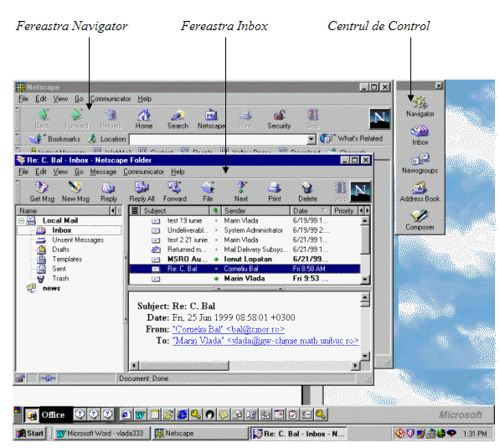Open Address Book from control center

(x=420, y=192)
